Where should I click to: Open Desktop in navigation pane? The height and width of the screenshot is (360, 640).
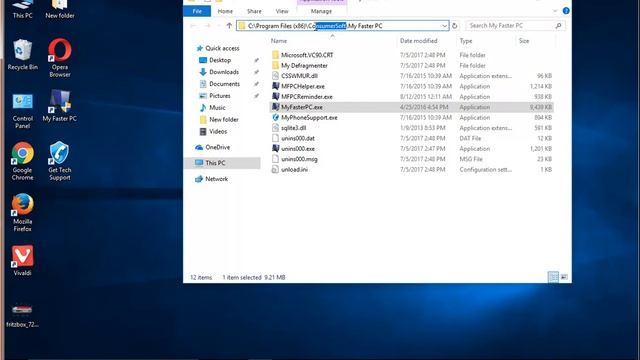point(215,60)
